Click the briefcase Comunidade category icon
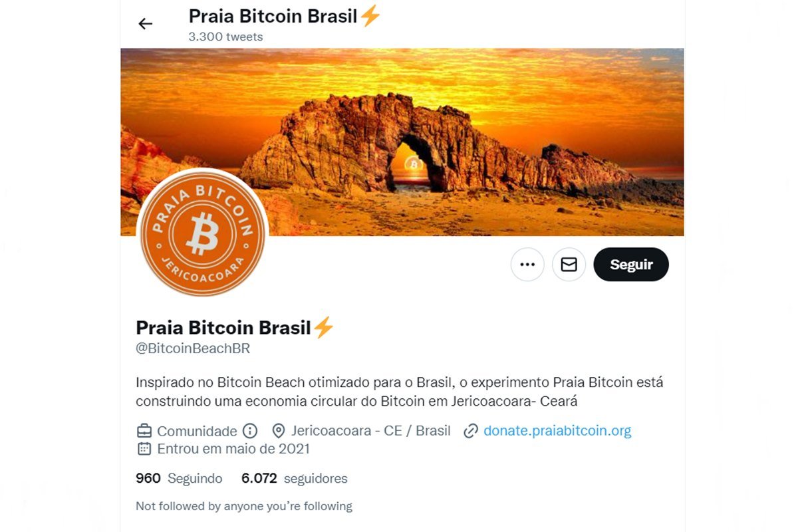Screen dimensions: 798x532 click(144, 431)
